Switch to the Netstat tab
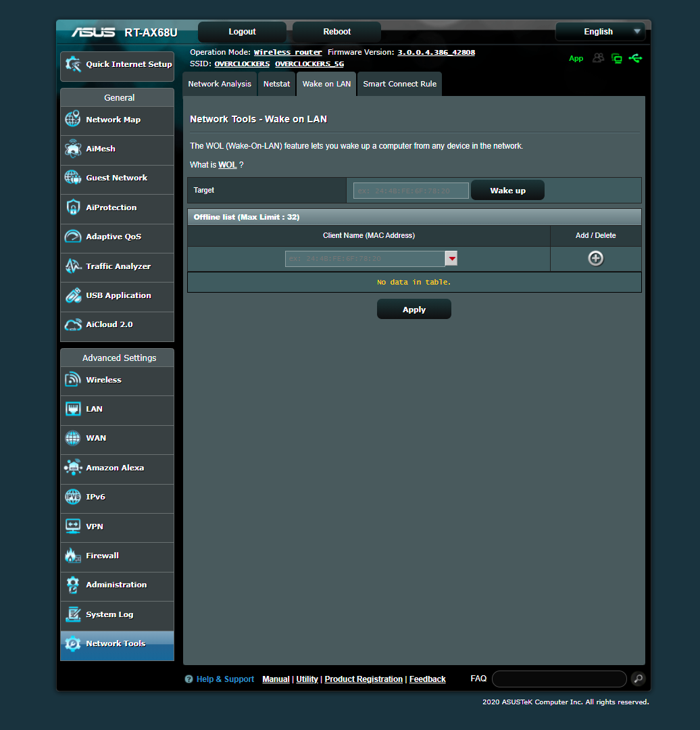Viewport: 700px width, 730px height. [276, 84]
